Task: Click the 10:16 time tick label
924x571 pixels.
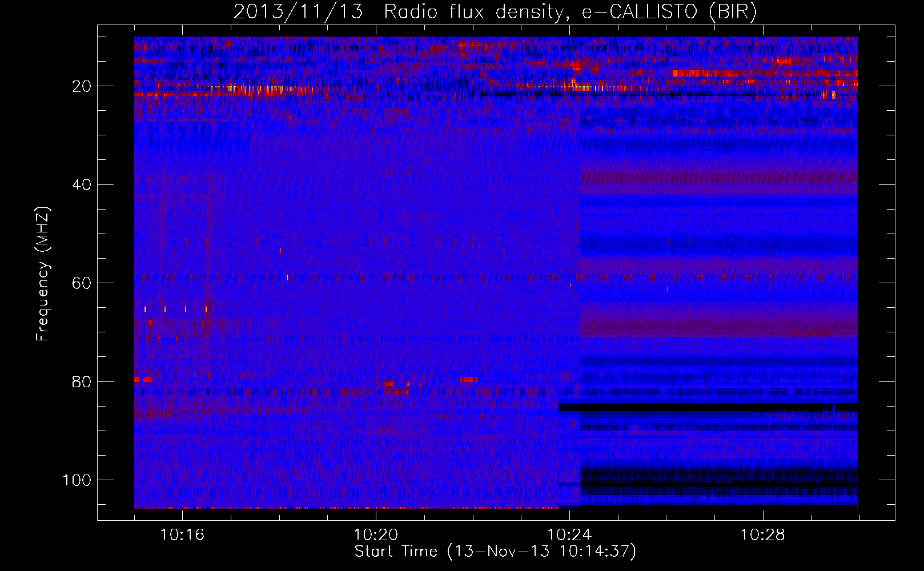Action: (182, 535)
